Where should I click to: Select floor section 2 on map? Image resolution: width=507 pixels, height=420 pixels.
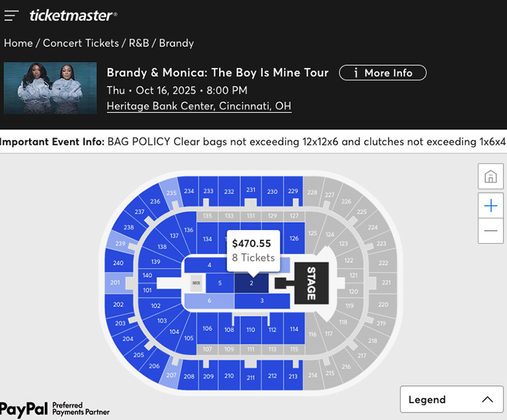tap(251, 282)
